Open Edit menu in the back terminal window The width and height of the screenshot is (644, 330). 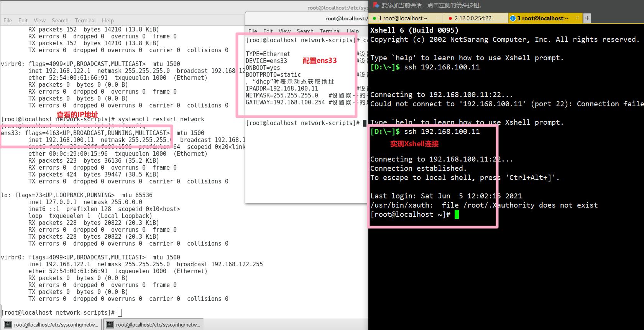(23, 20)
